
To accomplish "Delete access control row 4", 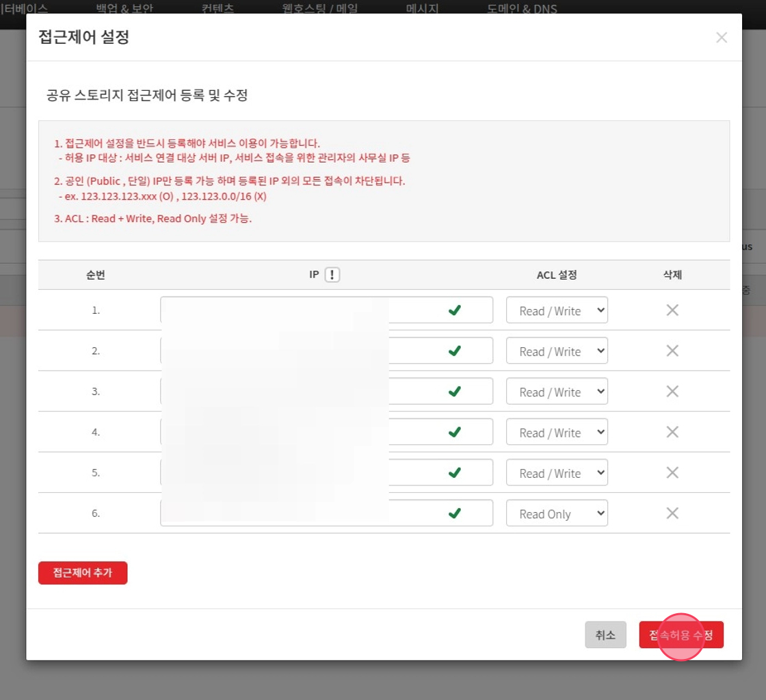I will (672, 432).
